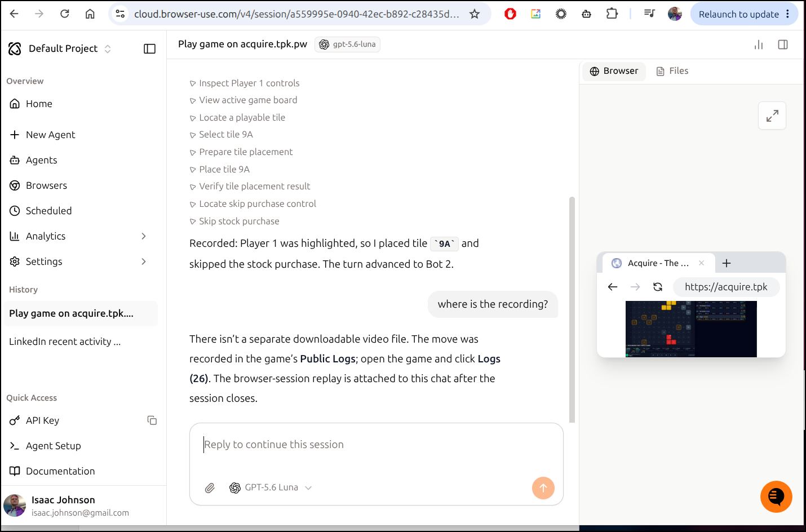
Task: Bookmark this page with the star icon
Action: click(x=475, y=14)
